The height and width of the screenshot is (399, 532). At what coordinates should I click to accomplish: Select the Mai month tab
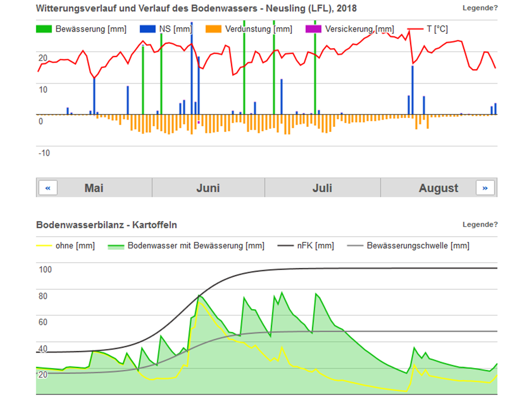click(94, 188)
